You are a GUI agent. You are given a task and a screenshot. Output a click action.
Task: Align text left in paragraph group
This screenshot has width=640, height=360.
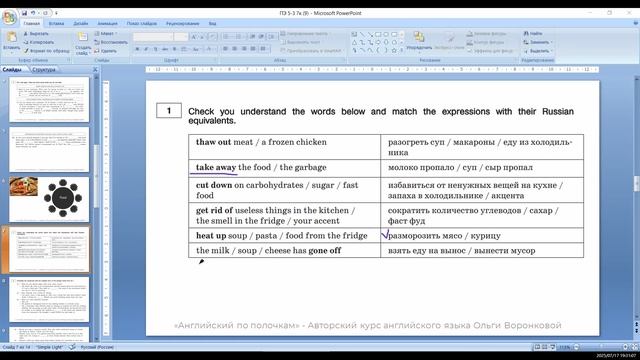pos(225,49)
